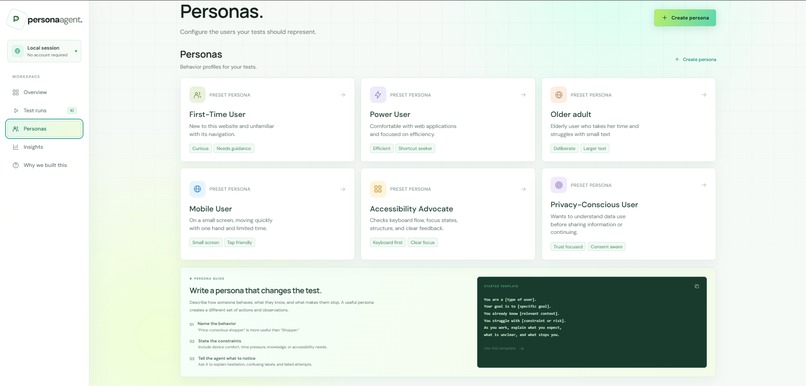Open First-Time User via its arrow
This screenshot has width=806, height=386.
click(343, 95)
